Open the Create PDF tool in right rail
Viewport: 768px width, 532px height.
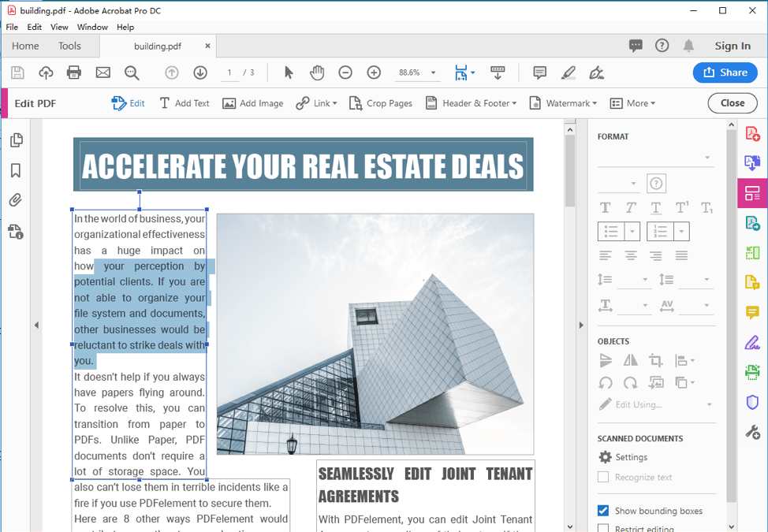(752, 133)
